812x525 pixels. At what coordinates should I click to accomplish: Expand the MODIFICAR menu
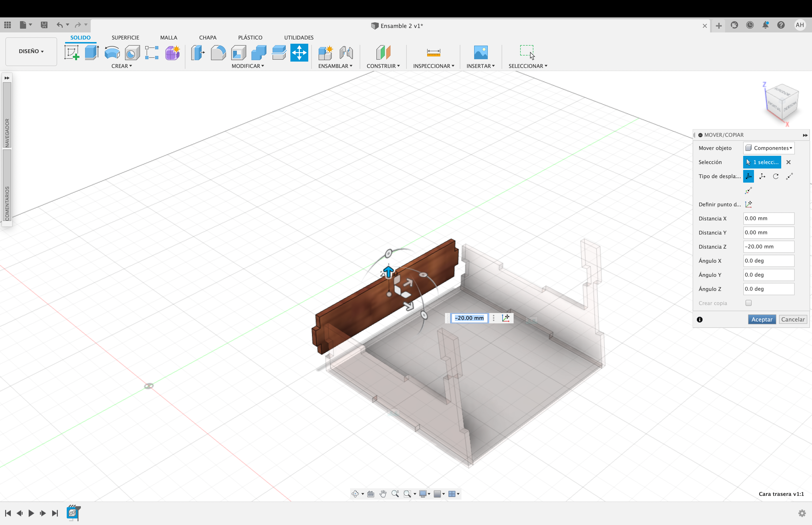248,66
